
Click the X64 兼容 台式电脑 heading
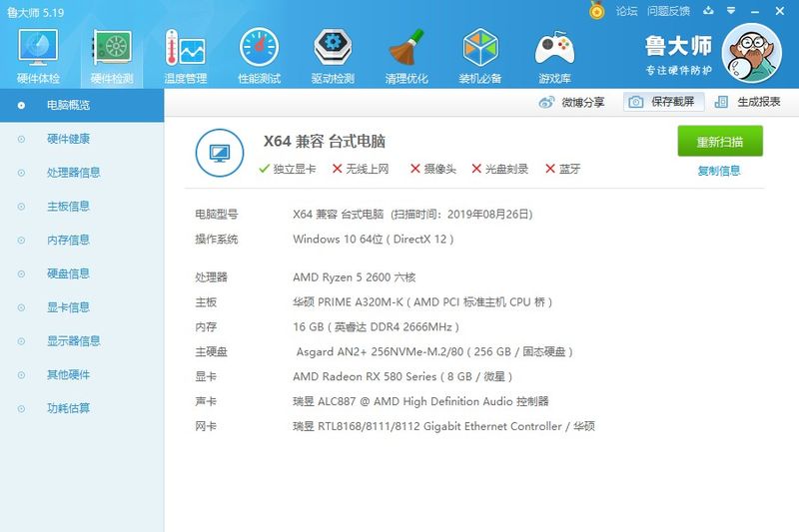coord(324,141)
